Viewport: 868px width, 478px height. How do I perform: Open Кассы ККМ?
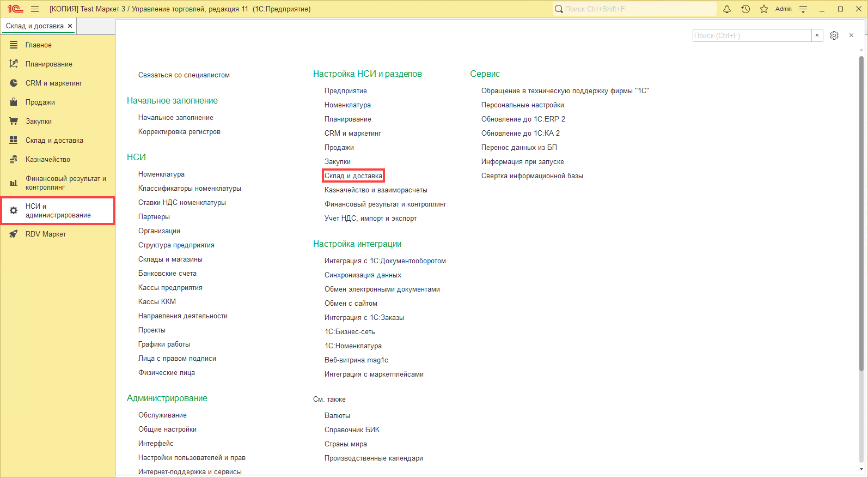click(157, 301)
